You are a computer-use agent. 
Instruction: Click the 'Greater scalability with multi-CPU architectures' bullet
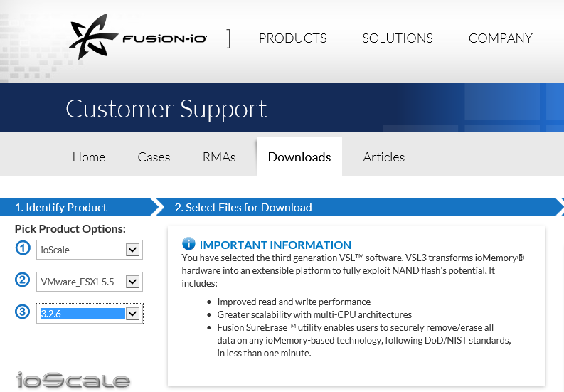(314, 314)
